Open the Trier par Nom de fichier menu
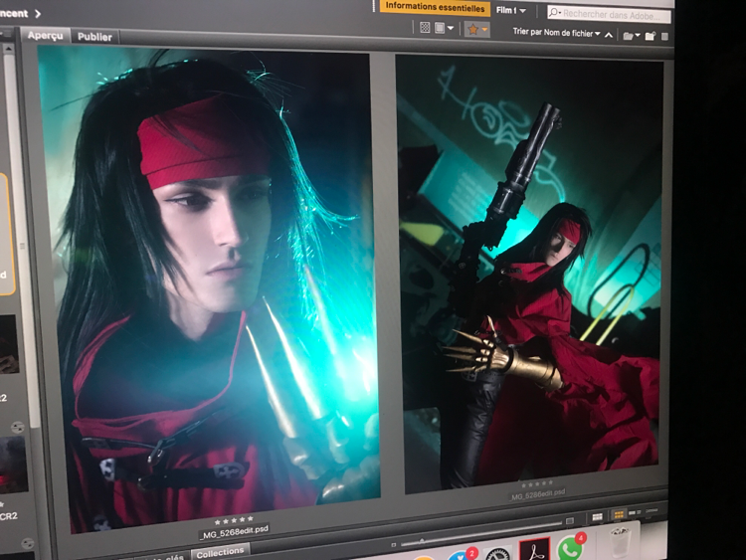Viewport: 746px width, 560px height. coord(556,33)
